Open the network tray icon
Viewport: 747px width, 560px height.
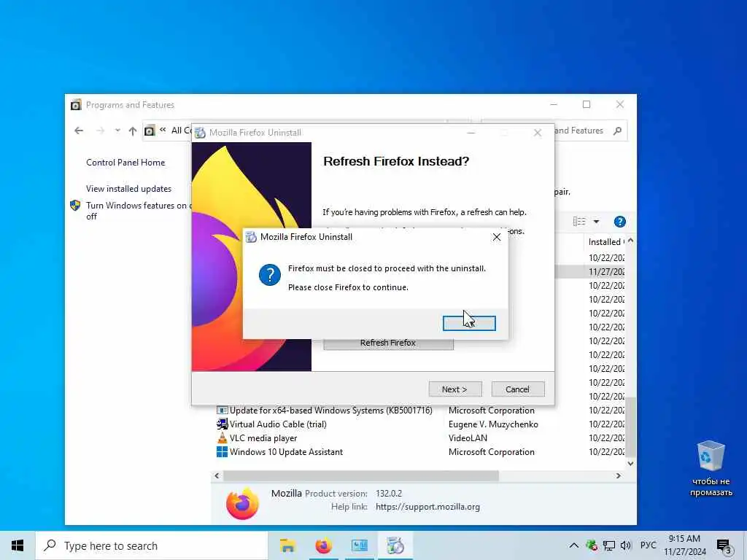[x=608, y=545]
